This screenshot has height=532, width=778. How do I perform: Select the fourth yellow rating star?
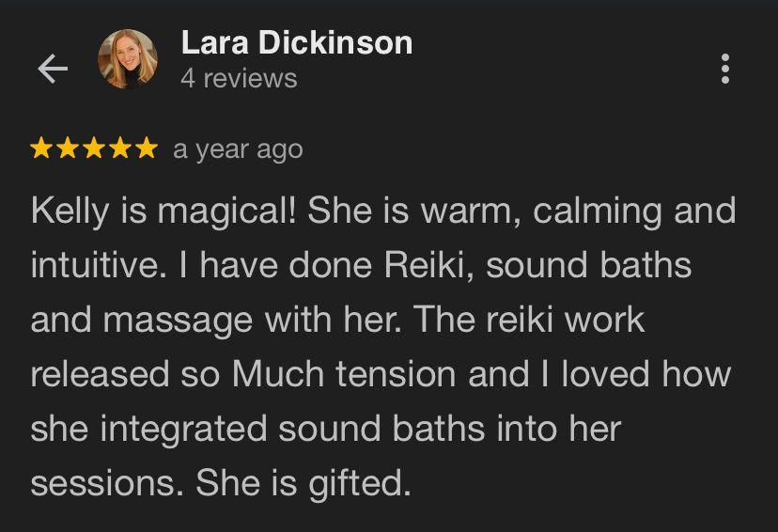120,148
